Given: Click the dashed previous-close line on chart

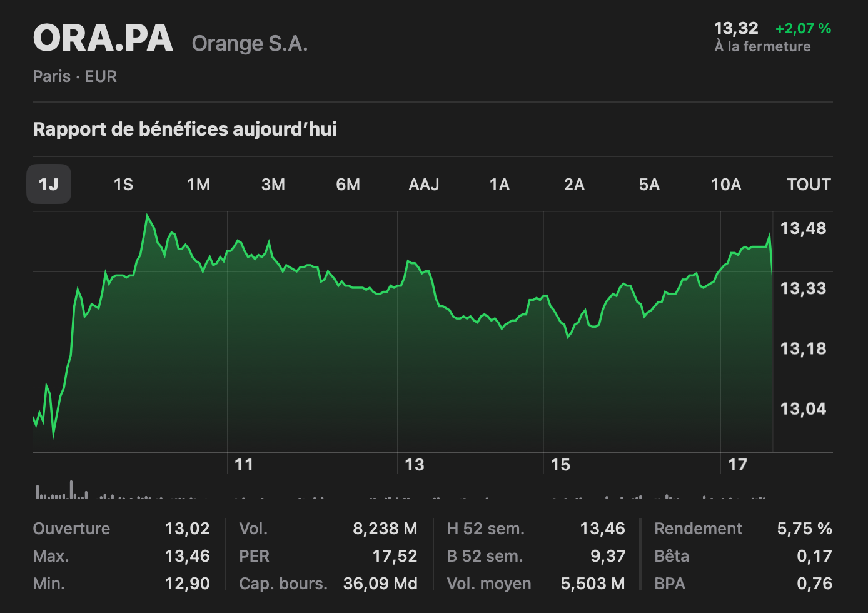Looking at the screenshot, I should point(402,388).
